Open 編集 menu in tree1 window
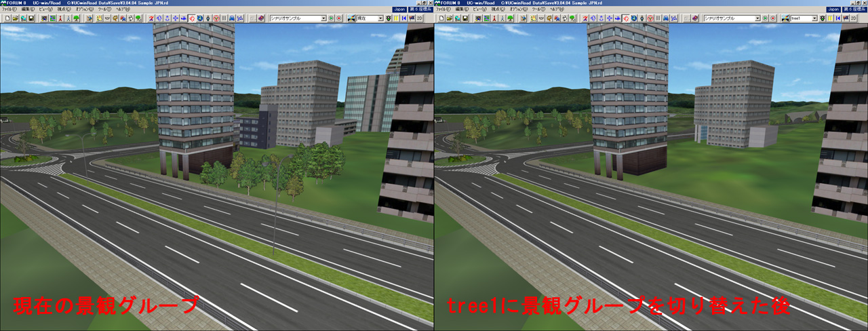Viewport: 868px width, 331px height. coord(462,9)
